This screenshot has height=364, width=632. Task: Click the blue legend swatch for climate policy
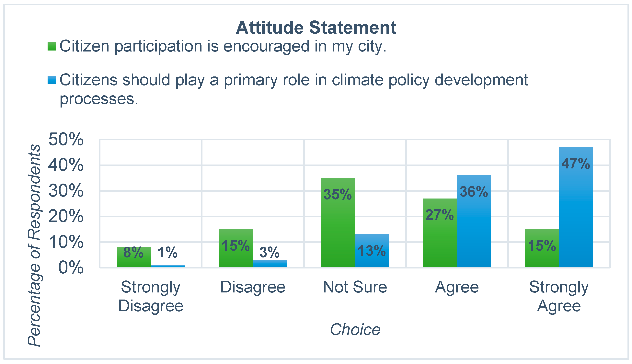[52, 80]
